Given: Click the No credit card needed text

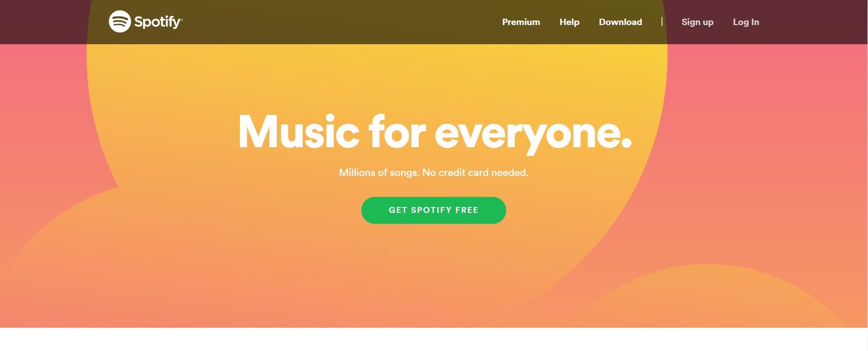Looking at the screenshot, I should (x=475, y=172).
